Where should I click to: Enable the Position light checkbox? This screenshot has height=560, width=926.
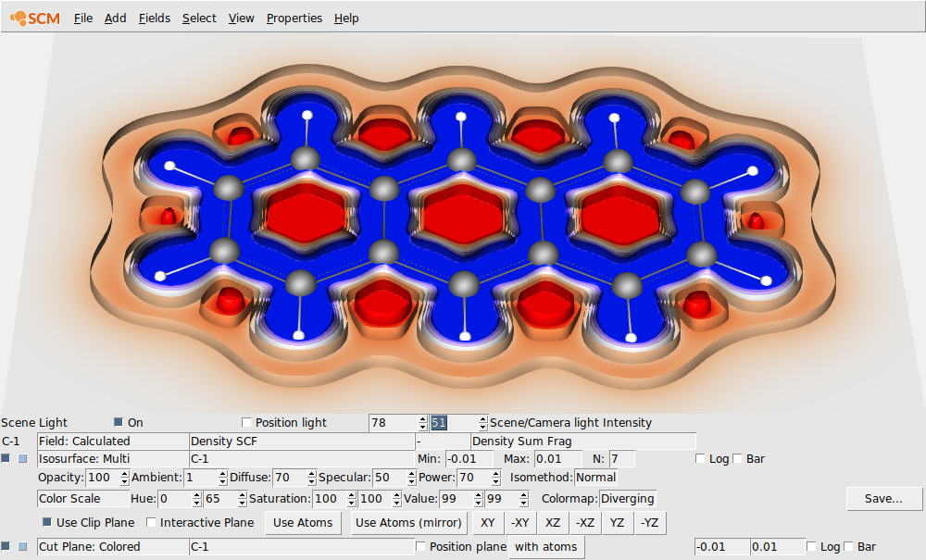tap(246, 422)
